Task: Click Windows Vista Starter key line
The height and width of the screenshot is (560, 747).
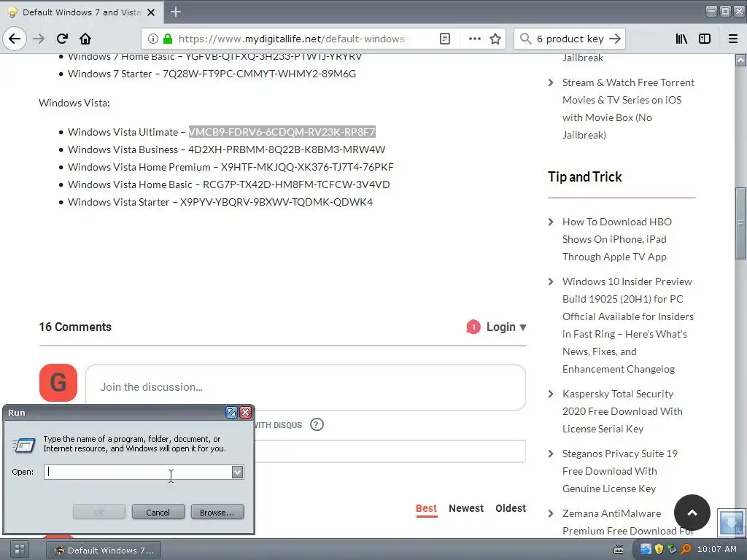Action: [x=220, y=202]
